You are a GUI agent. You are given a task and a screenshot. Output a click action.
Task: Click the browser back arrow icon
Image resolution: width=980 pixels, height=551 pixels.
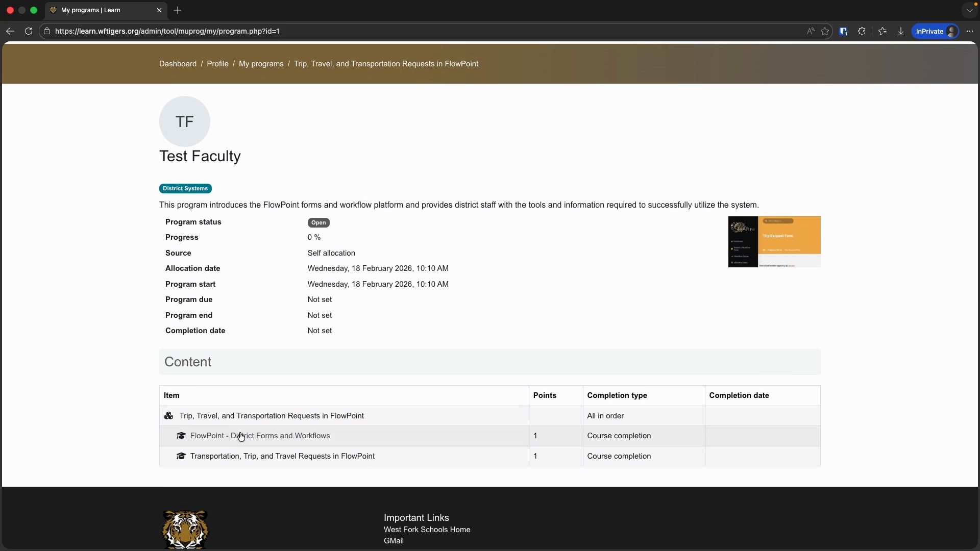10,31
